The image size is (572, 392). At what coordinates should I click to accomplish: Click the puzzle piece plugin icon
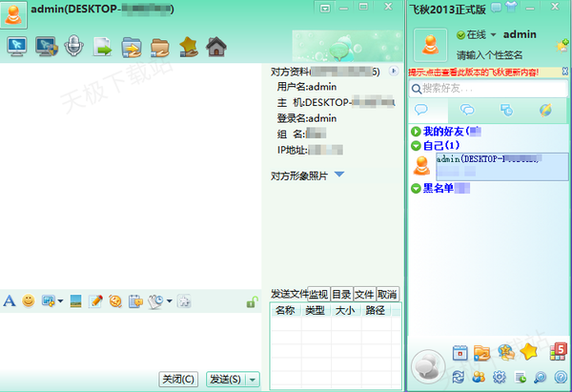tap(184, 301)
